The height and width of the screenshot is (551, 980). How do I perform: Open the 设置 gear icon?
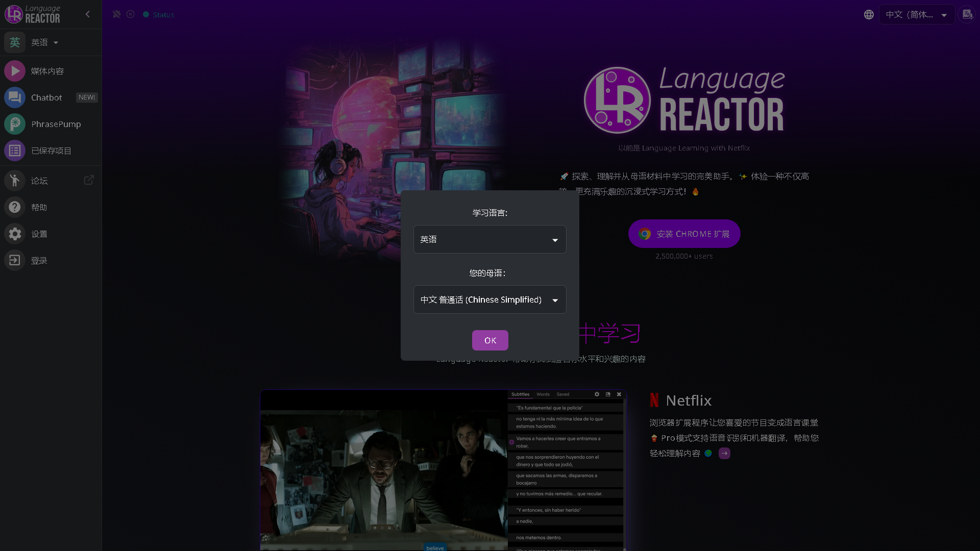coord(15,234)
